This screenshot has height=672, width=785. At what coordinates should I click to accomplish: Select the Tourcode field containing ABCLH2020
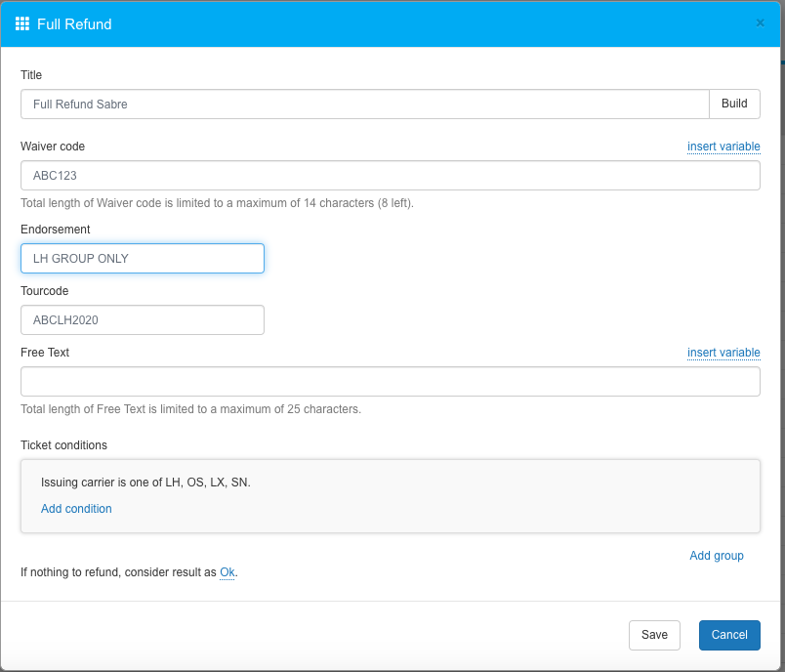click(x=142, y=320)
